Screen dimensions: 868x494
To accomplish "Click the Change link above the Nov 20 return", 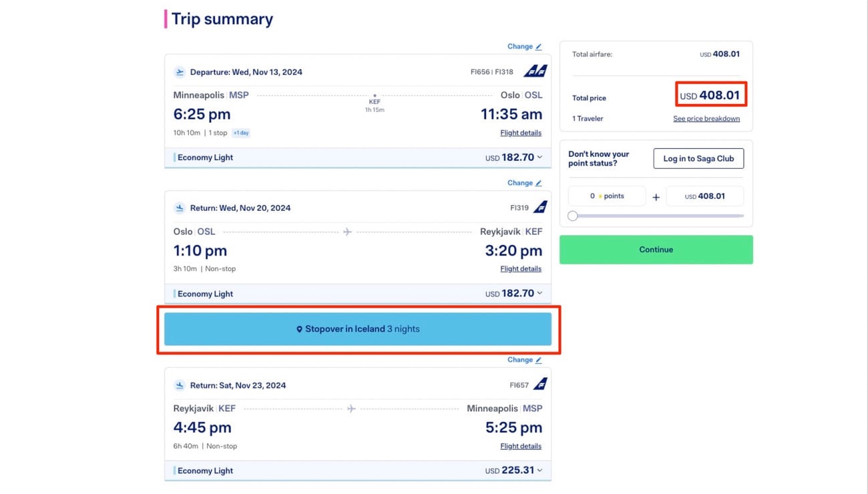I will (519, 182).
